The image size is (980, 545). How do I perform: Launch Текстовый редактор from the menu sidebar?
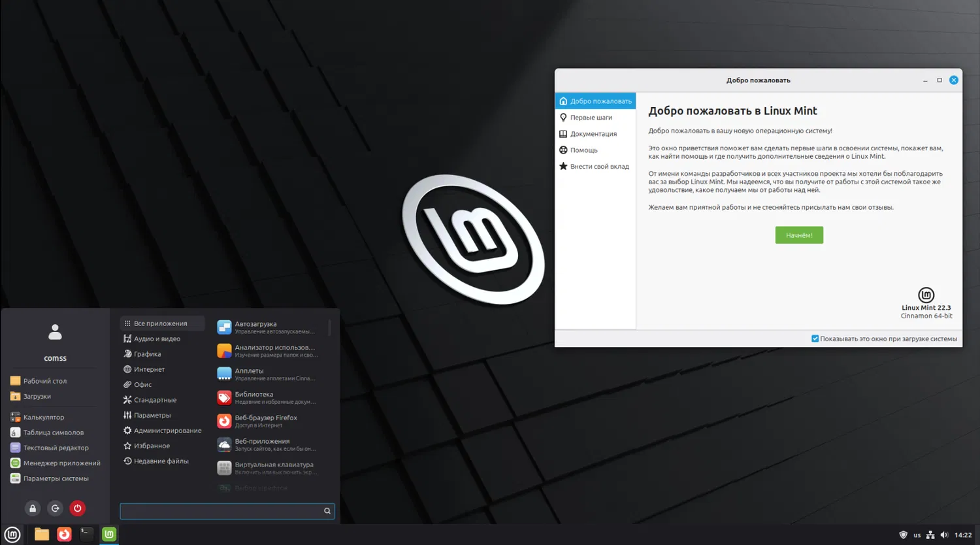point(50,448)
